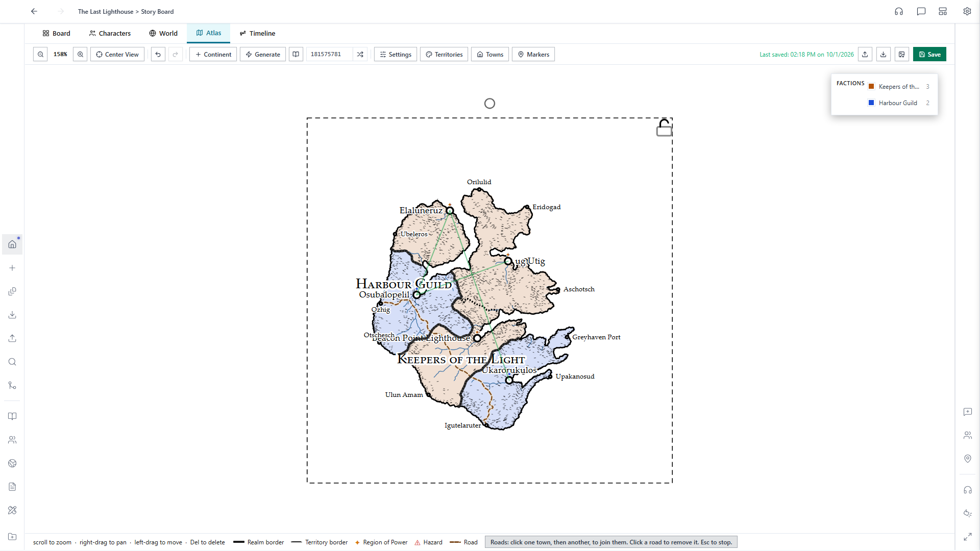Click the undo arrow icon

click(x=158, y=55)
